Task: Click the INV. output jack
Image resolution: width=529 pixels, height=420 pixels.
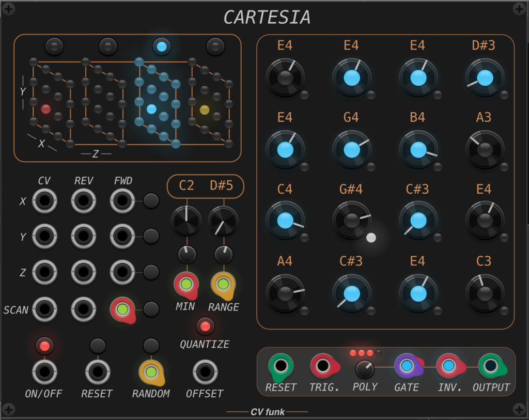Action: pyautogui.click(x=449, y=366)
